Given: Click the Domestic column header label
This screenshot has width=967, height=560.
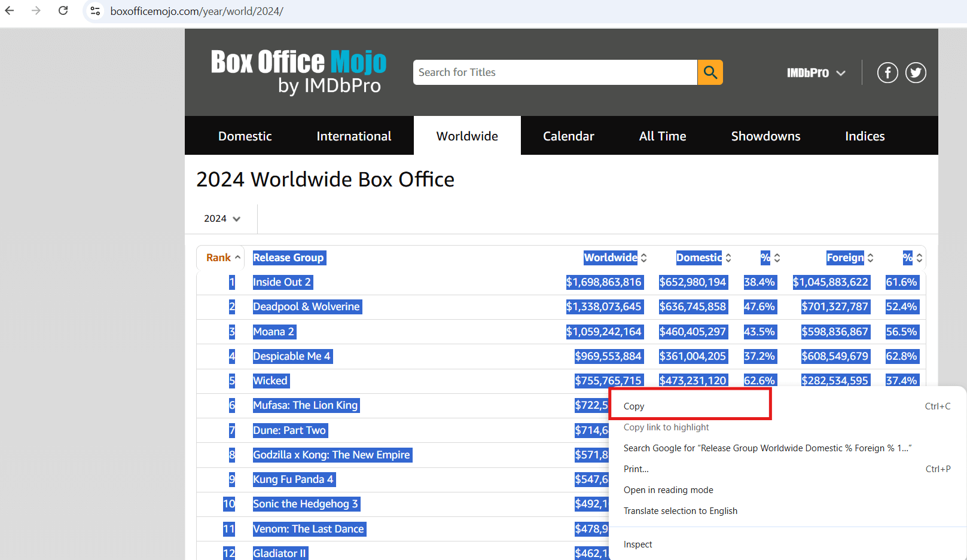Looking at the screenshot, I should (699, 258).
